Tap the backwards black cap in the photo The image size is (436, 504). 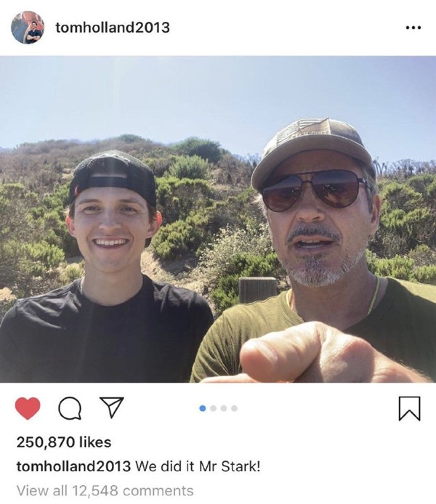pos(113,173)
